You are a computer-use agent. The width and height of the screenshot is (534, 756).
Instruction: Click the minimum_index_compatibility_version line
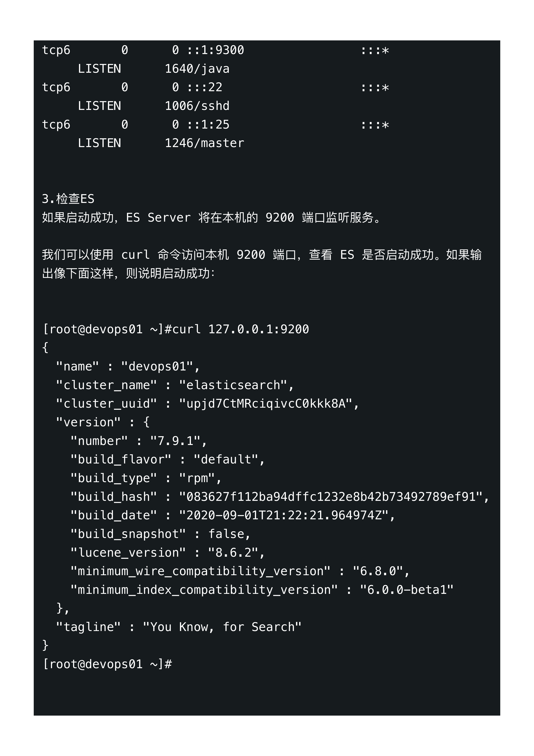262,589
